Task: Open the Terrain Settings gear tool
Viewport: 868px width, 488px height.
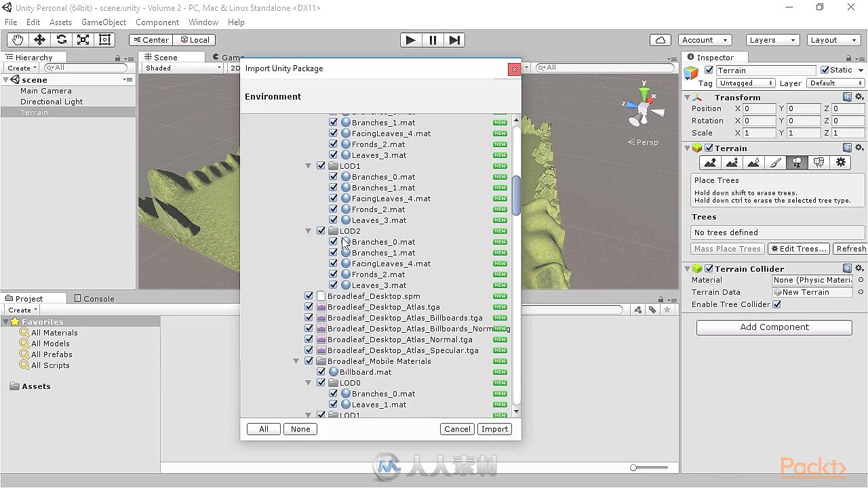Action: pyautogui.click(x=841, y=163)
